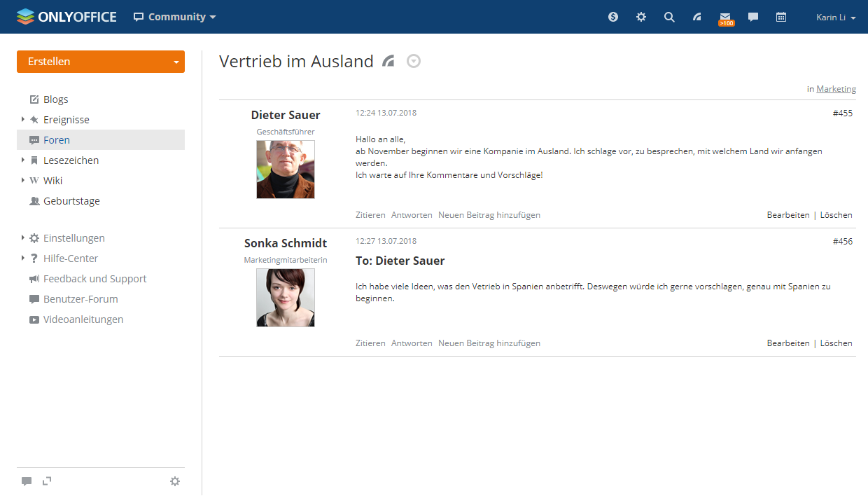
Task: Open the feed icon in top bar
Action: (x=697, y=17)
